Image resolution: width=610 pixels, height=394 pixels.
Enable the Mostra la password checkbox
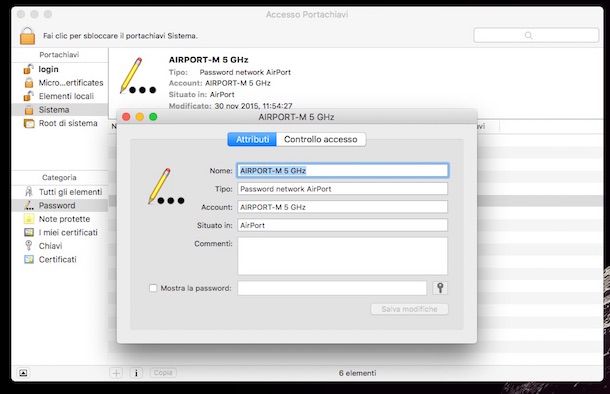pos(153,288)
